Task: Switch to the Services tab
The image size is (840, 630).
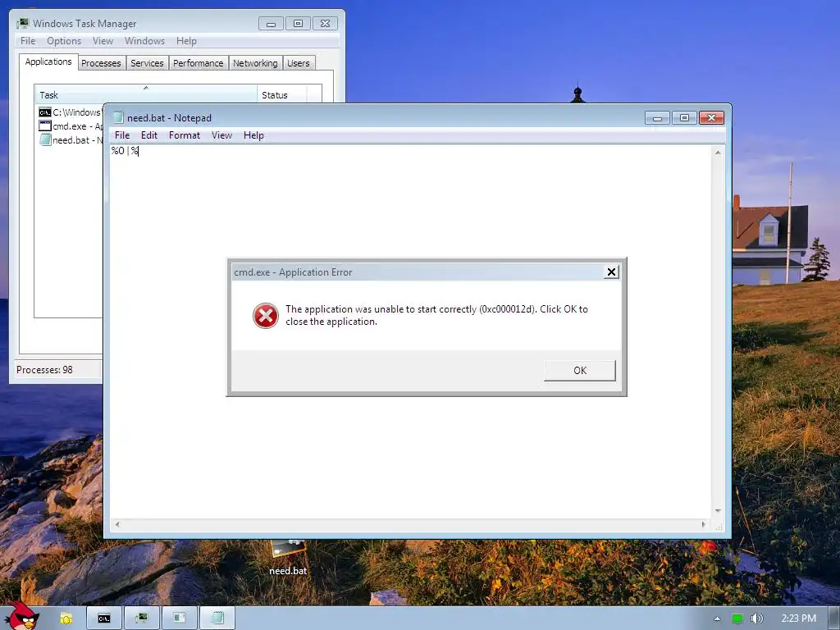Action: 147,63
